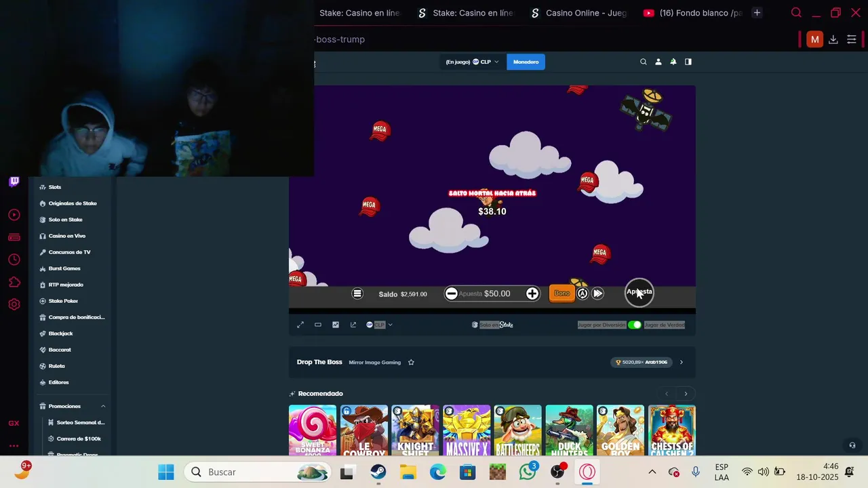
Task: Switch to theater mode rectangle icon
Action: [318, 325]
